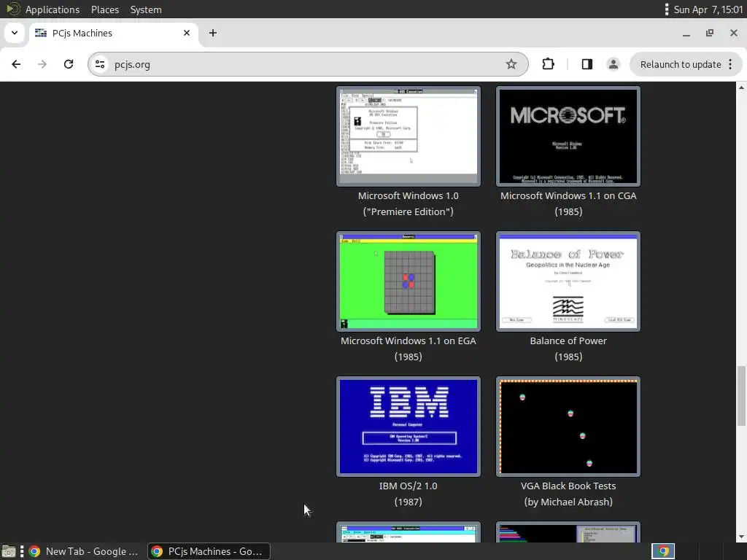747x560 pixels.
Task: Open the System menu
Action: click(146, 9)
